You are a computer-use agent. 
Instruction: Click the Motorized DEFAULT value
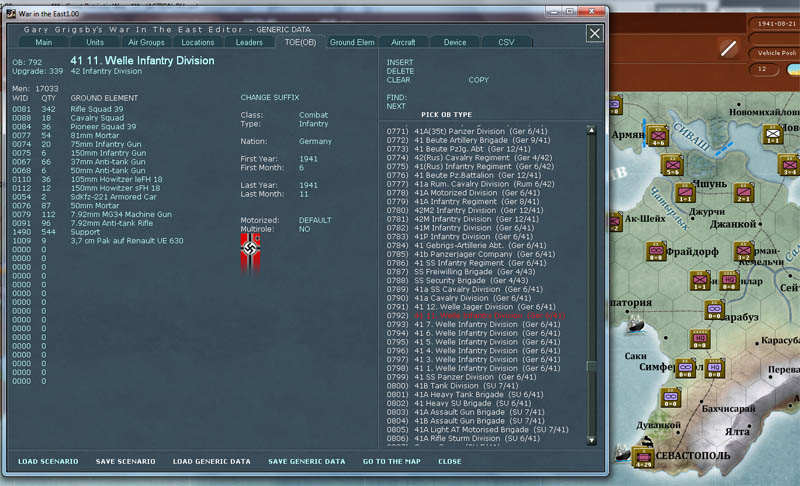click(315, 220)
